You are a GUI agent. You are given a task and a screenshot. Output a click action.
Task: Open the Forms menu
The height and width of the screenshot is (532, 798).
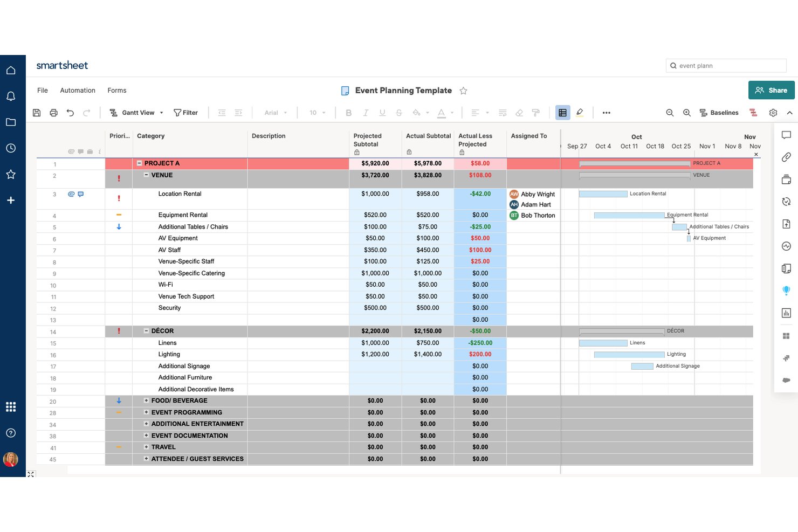point(117,91)
